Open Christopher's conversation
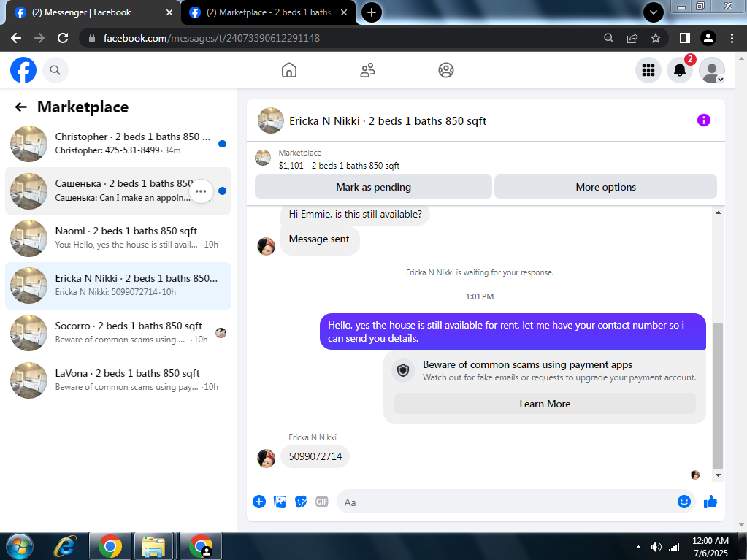 (x=118, y=143)
